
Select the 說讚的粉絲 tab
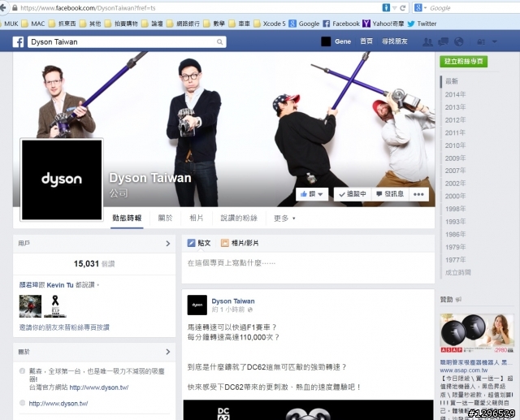pos(239,218)
